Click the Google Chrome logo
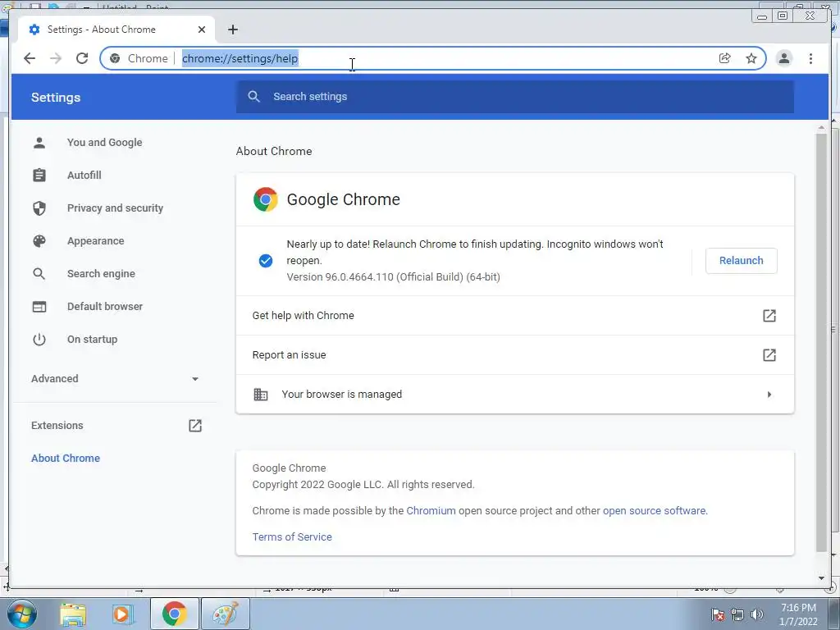The image size is (840, 630). [265, 199]
